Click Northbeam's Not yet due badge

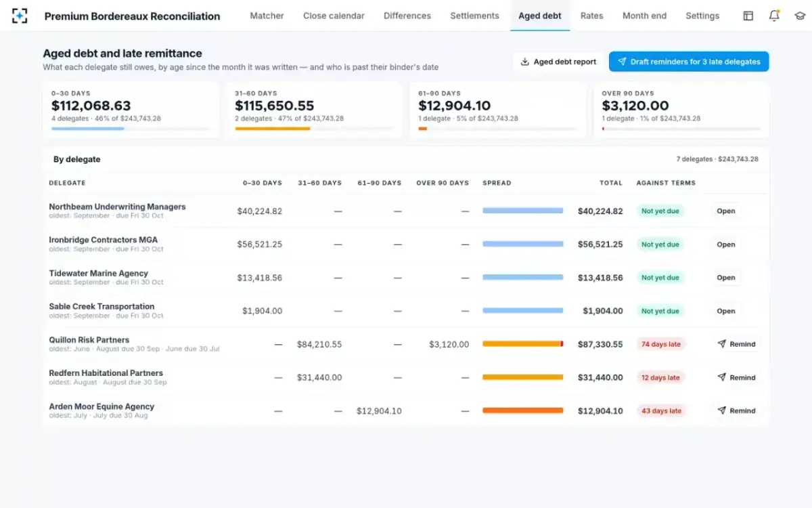coord(660,211)
